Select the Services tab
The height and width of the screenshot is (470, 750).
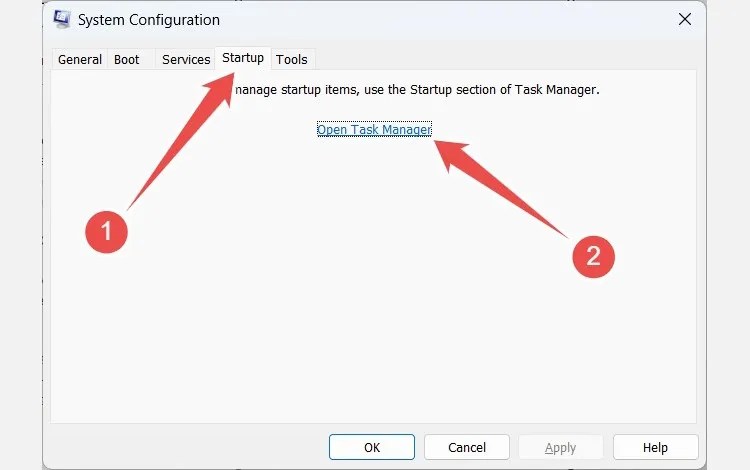click(x=186, y=60)
